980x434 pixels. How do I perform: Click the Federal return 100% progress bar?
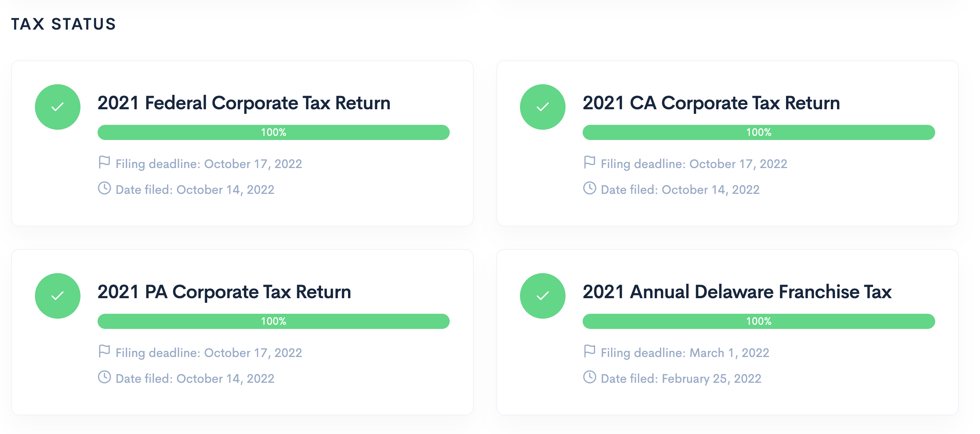274,132
